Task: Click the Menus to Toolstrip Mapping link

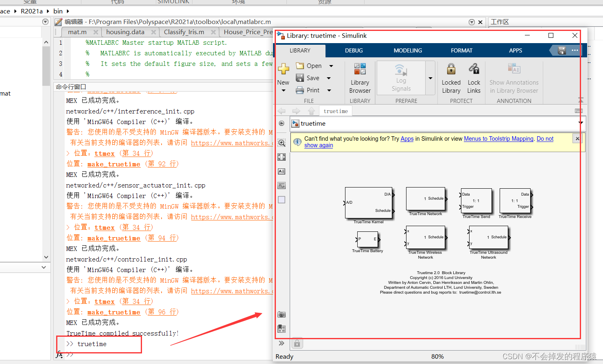Action: click(498, 139)
